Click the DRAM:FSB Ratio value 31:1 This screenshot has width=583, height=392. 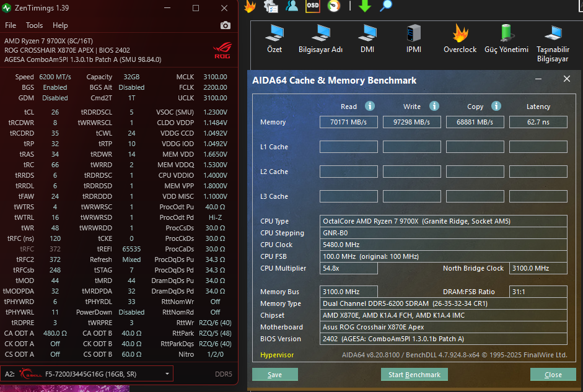538,292
